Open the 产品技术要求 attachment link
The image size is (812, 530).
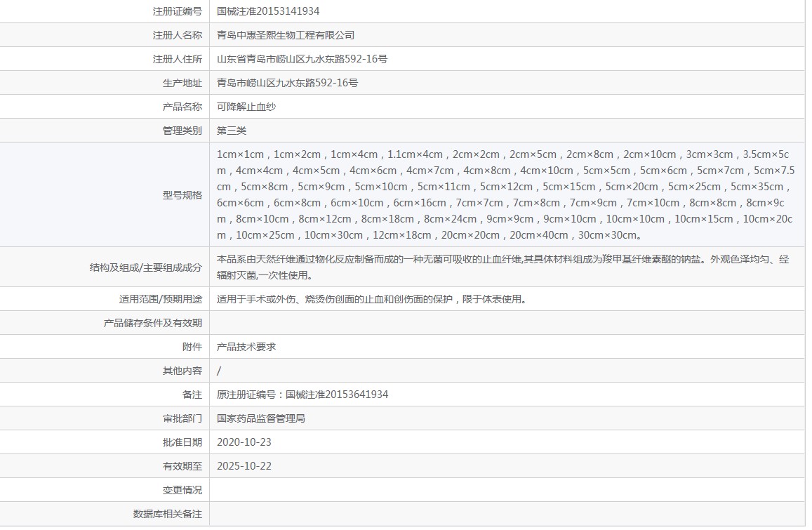pyautogui.click(x=246, y=347)
